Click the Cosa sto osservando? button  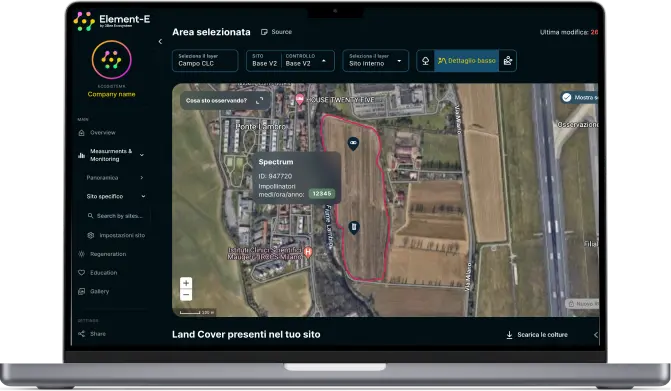[x=225, y=101]
